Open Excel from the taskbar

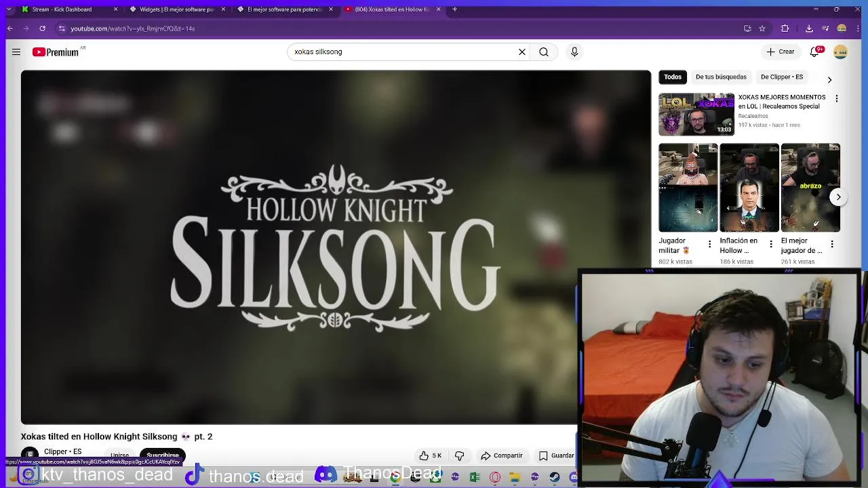coord(475,478)
